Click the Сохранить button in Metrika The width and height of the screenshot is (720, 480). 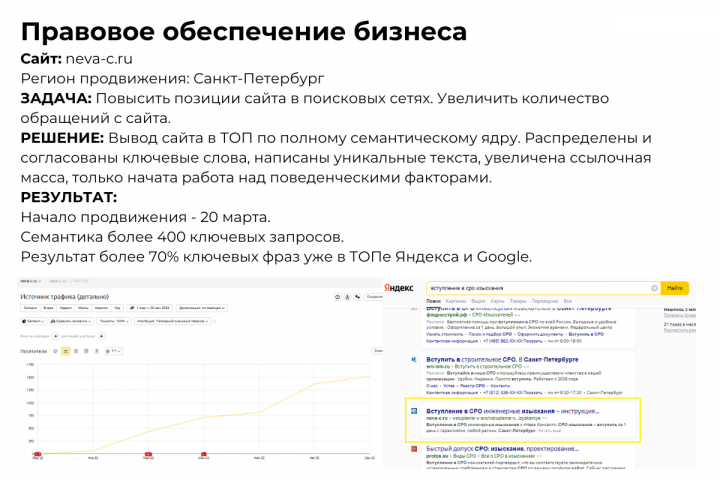pos(374,297)
